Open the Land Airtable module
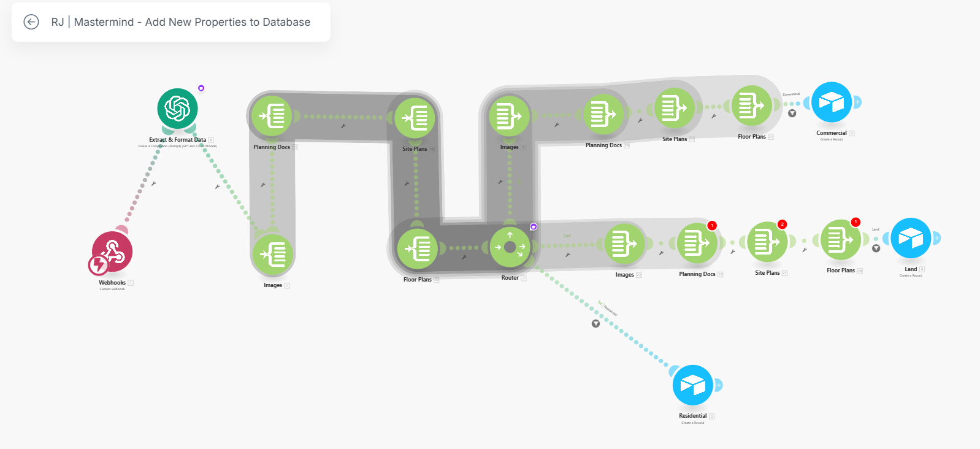 click(x=911, y=238)
